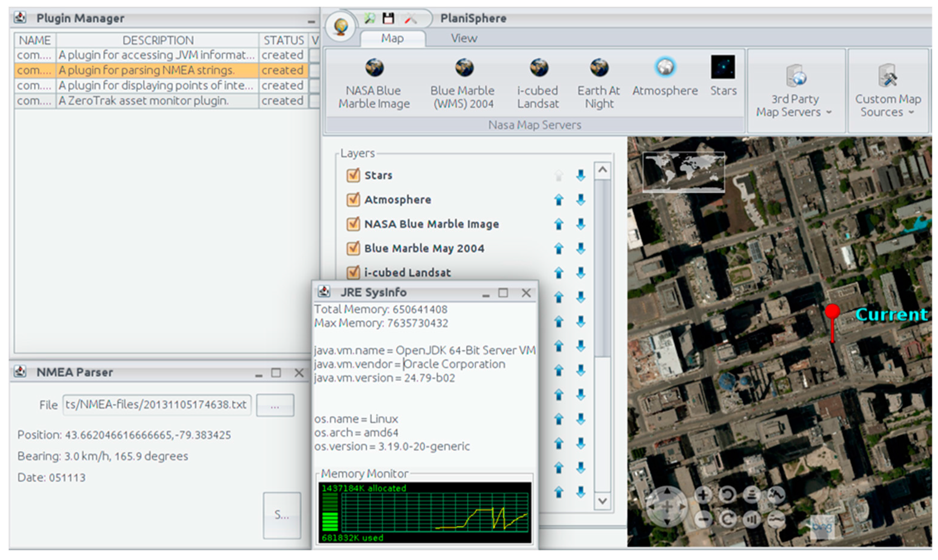Click zoom out minus on map controls
The height and width of the screenshot is (560, 938).
click(x=703, y=520)
